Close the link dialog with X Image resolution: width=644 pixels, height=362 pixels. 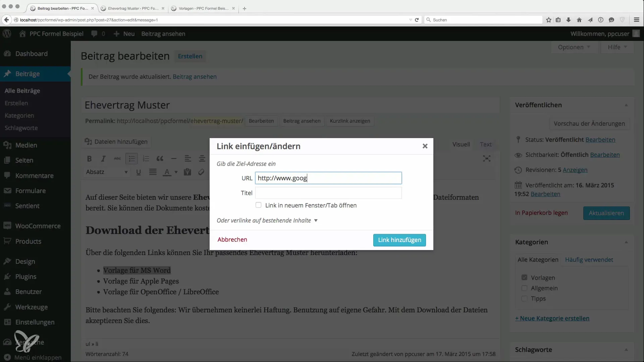click(425, 146)
